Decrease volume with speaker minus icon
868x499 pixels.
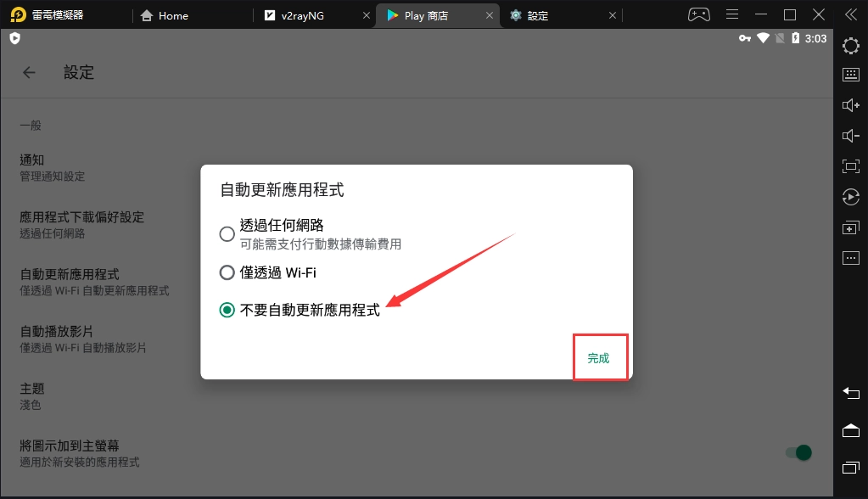pos(851,136)
